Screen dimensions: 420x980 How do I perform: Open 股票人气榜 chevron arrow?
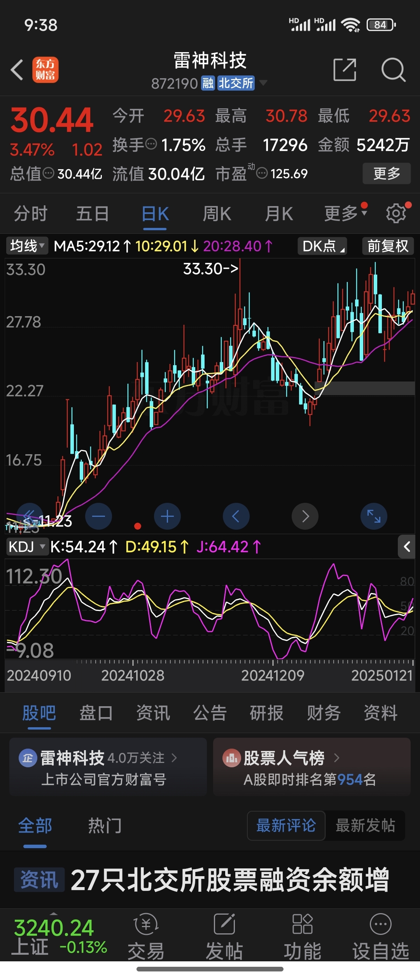pos(337,758)
